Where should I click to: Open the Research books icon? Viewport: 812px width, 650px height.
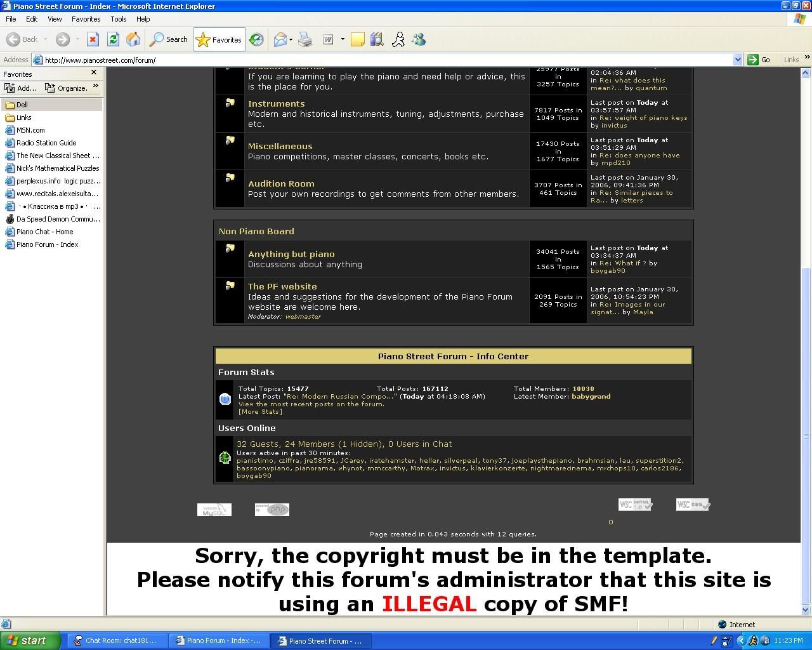[x=377, y=39]
